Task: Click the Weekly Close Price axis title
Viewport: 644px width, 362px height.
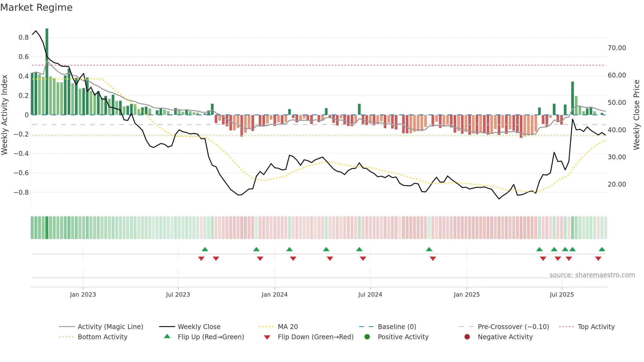Action: coord(636,115)
